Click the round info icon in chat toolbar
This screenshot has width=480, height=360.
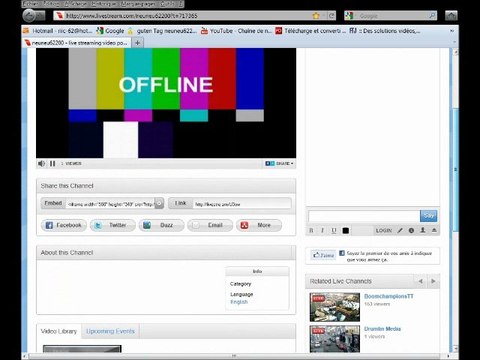pos(411,230)
